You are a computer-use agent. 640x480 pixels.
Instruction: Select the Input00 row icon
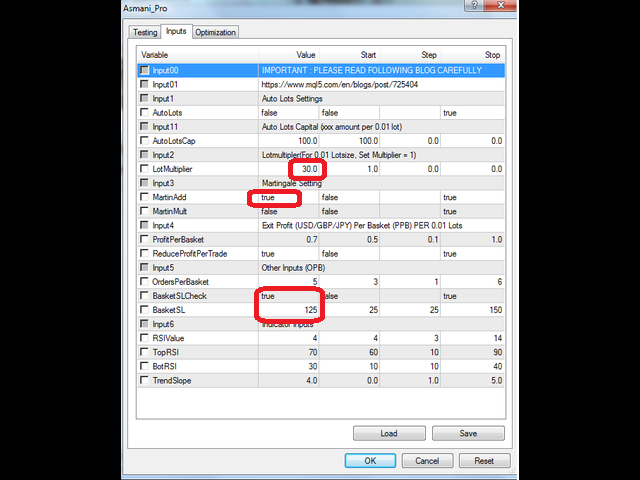click(x=144, y=70)
